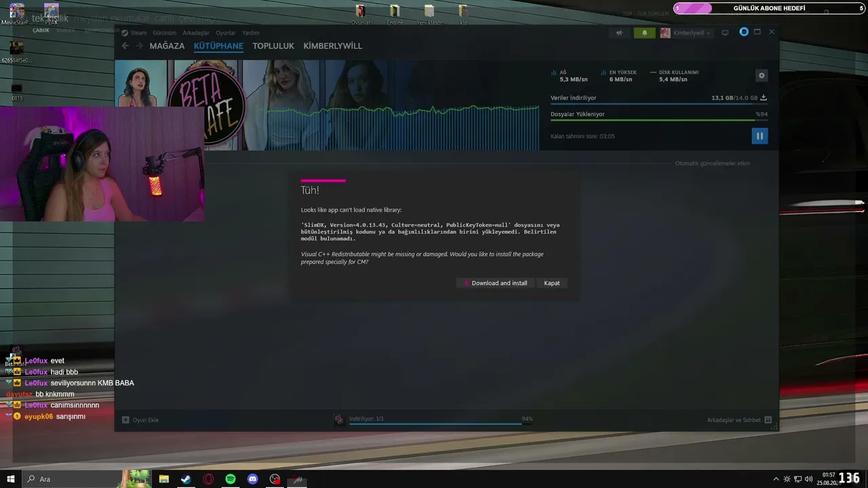Pause the current download
Screen dimensions: 868x488
[759, 136]
